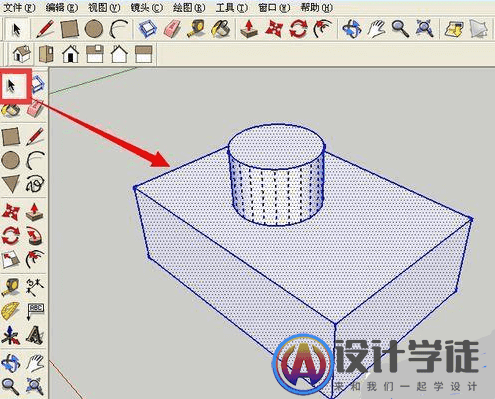Select the red Move tool in the top toolbar
Screen dimensions: 495x399
pos(274,29)
